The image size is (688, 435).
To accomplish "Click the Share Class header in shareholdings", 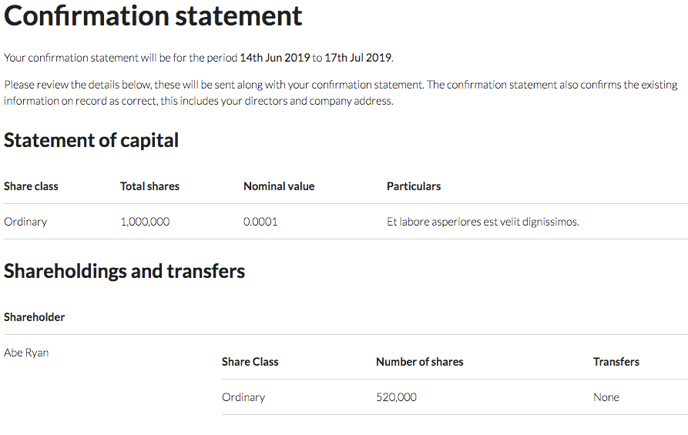I will (250, 362).
